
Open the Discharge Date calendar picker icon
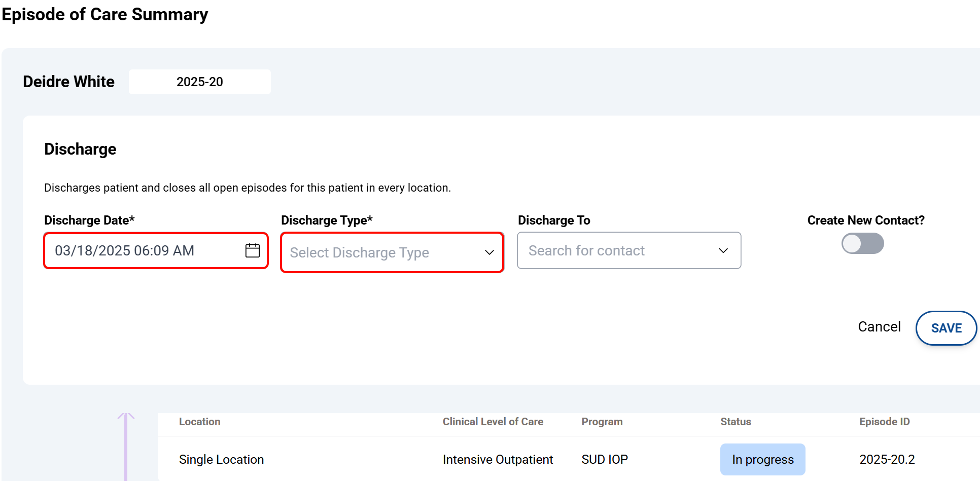click(252, 250)
